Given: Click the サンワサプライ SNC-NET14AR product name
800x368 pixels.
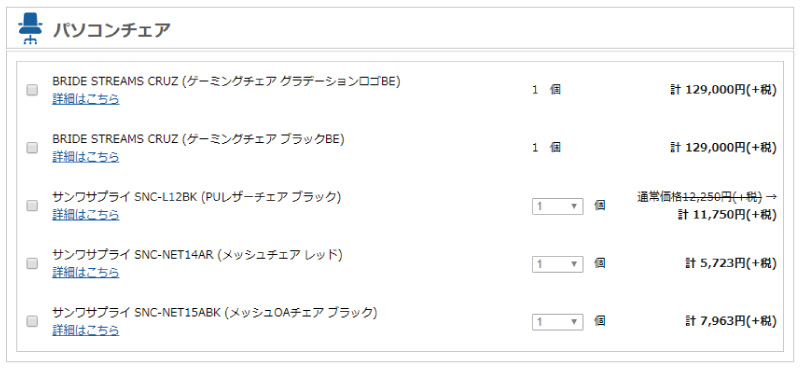Looking at the screenshot, I should (x=197, y=254).
